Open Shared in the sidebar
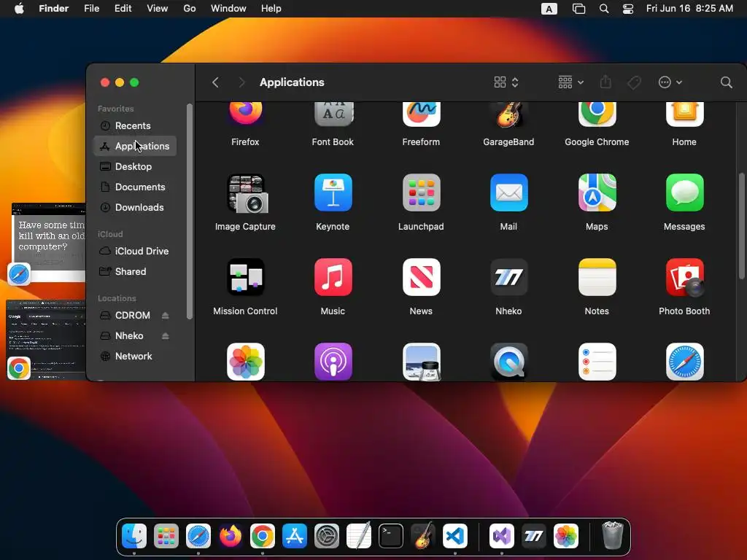Image resolution: width=747 pixels, height=560 pixels. click(x=135, y=271)
